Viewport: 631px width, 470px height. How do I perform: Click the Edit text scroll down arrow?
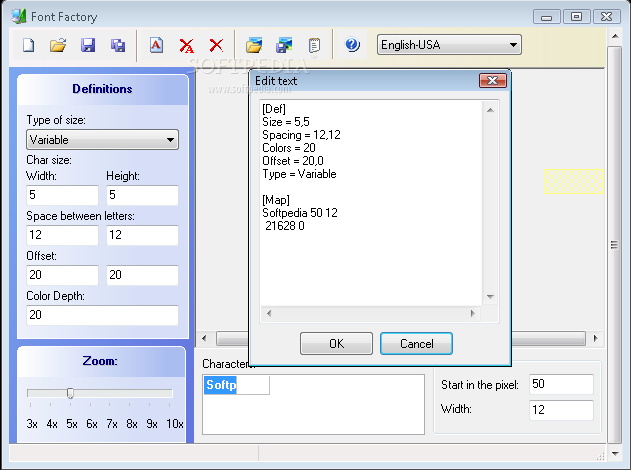point(490,297)
